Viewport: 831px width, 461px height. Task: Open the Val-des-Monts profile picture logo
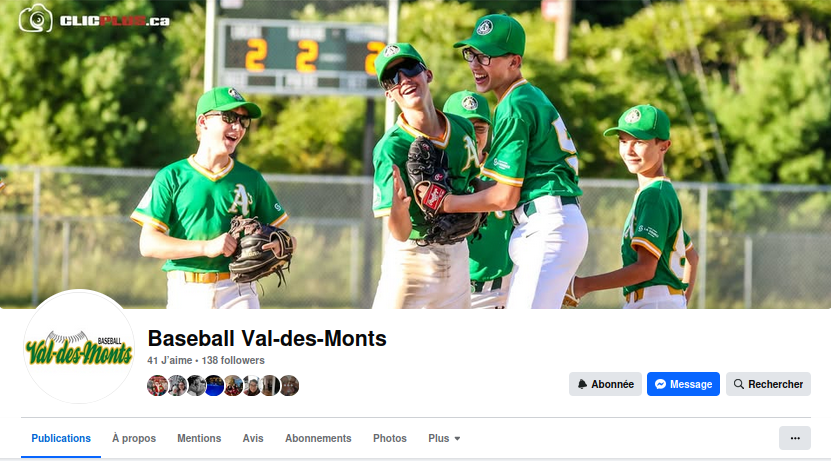[x=79, y=347]
